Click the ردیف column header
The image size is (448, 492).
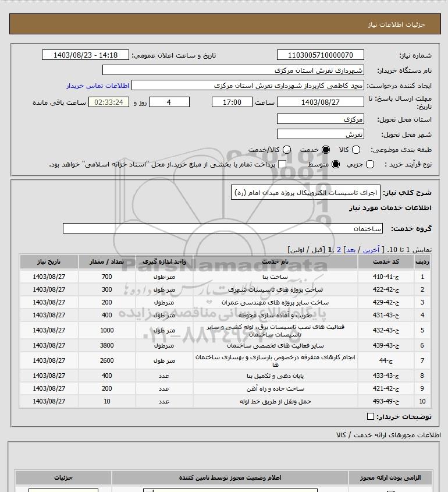[422, 261]
